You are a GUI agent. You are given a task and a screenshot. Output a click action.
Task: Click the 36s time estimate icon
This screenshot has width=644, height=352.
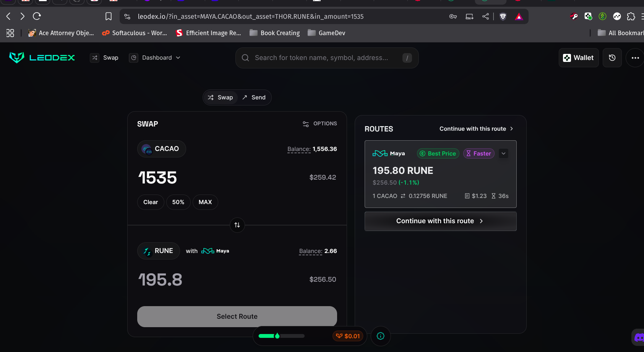tap(493, 196)
